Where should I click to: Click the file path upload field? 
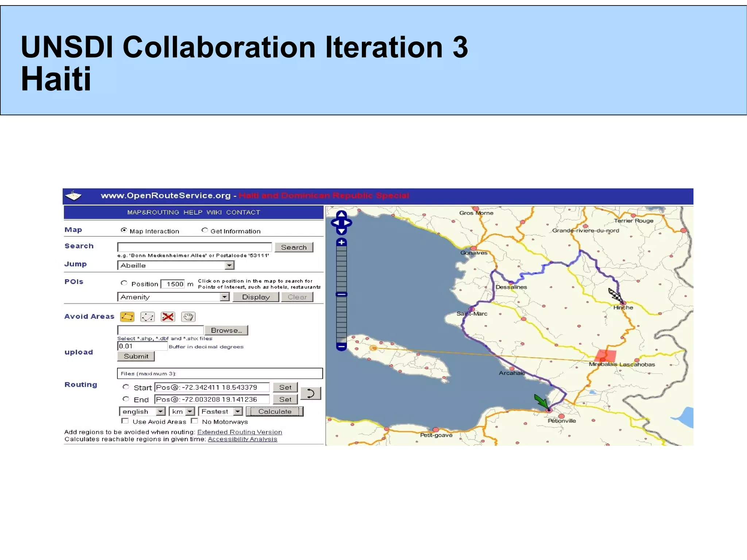tap(160, 330)
